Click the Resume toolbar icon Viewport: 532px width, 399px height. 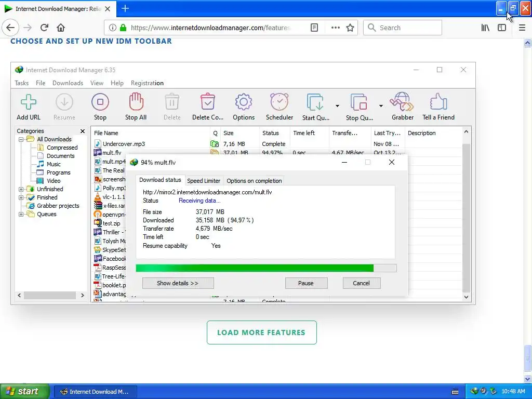point(64,102)
